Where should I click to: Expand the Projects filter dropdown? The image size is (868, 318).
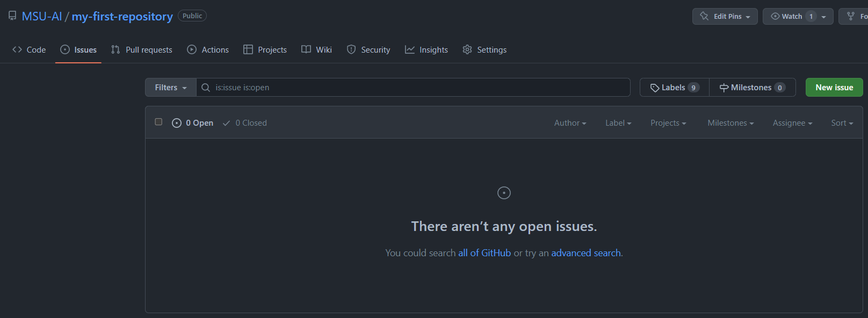(x=668, y=123)
